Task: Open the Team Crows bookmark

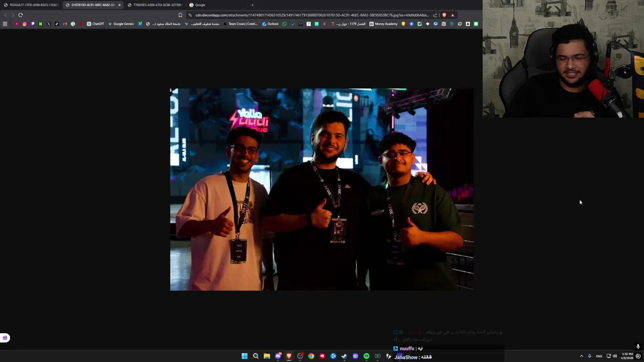Action: click(x=240, y=24)
